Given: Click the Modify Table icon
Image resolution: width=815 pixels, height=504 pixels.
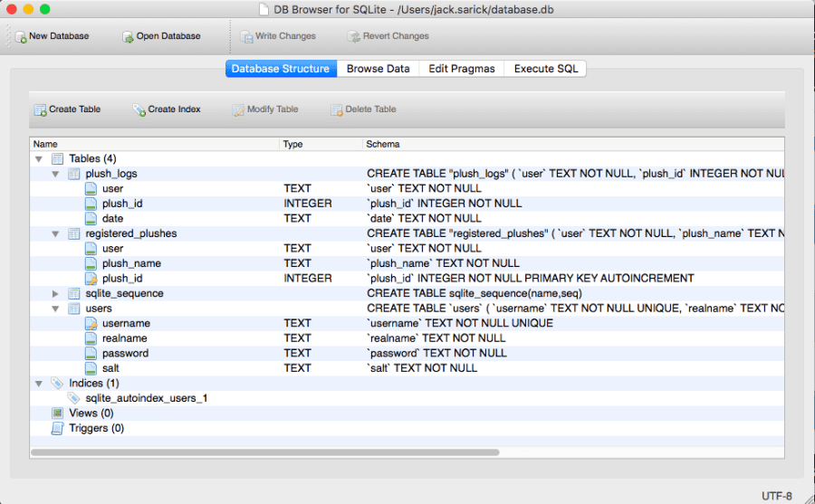Looking at the screenshot, I should tap(238, 110).
